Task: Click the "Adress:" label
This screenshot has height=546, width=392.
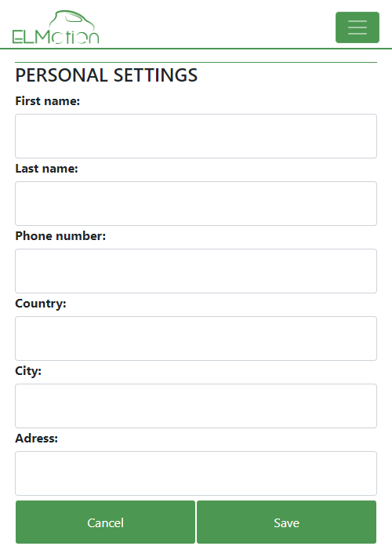Action: 37,439
